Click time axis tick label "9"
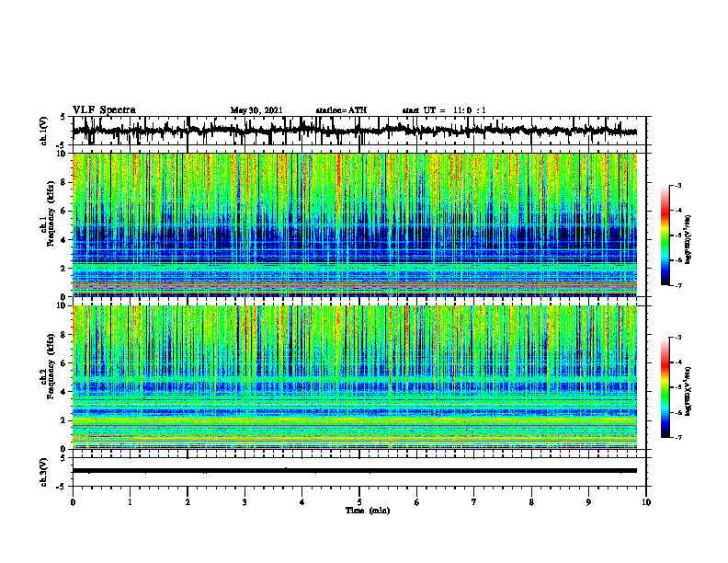 (x=588, y=502)
